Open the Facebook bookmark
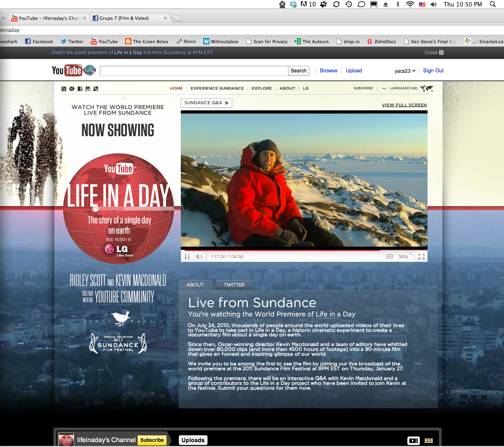The image size is (504, 447). tap(39, 41)
